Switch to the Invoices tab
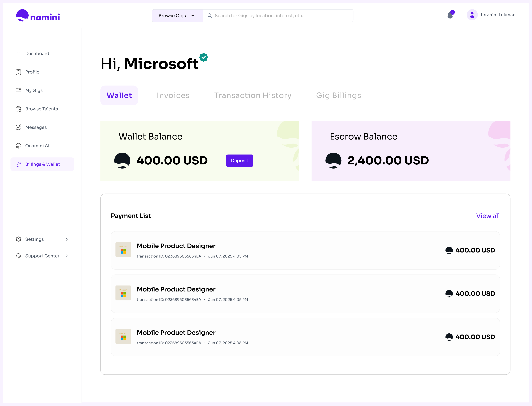 (173, 96)
